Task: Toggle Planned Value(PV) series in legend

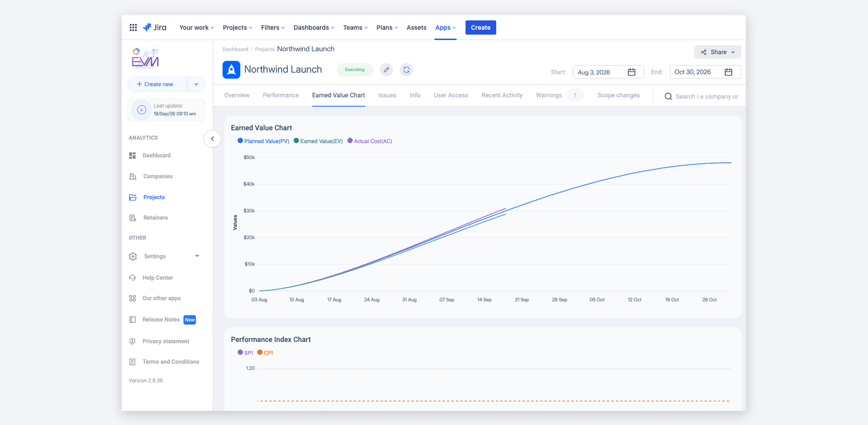Action: click(x=263, y=141)
